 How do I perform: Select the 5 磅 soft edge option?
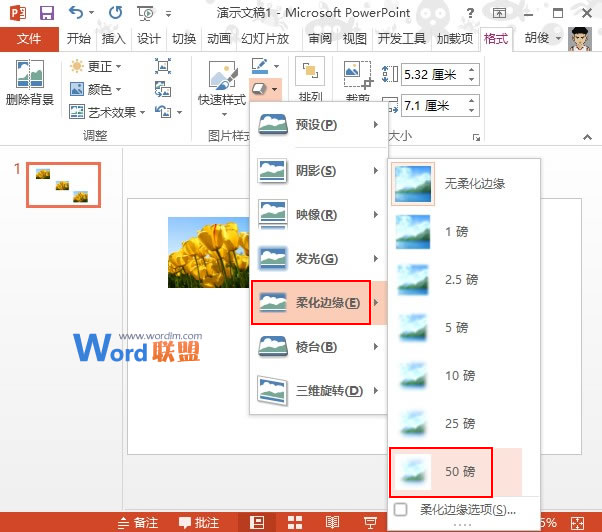tap(456, 328)
